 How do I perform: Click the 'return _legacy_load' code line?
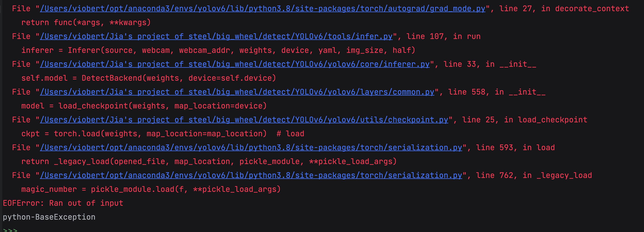pyautogui.click(x=209, y=162)
